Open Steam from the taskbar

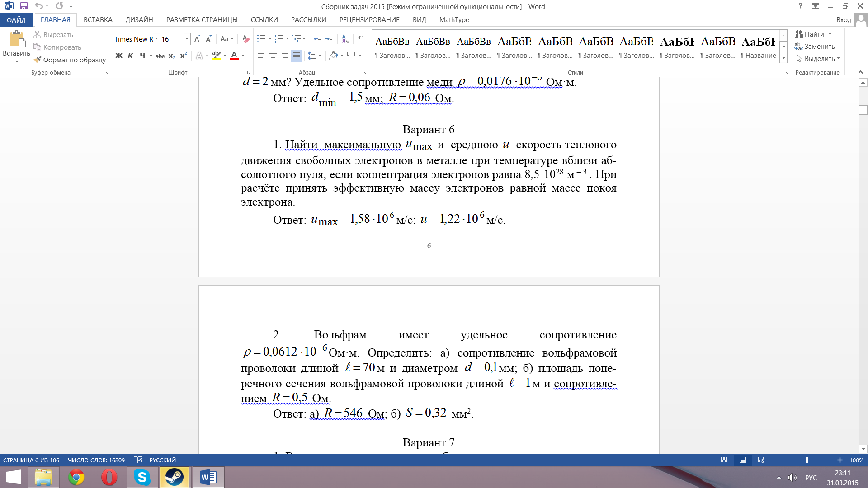[174, 477]
